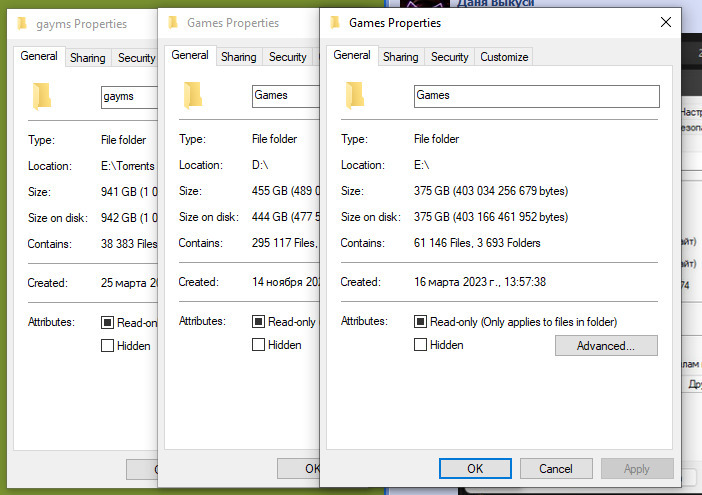The width and height of the screenshot is (702, 495).
Task: Select General tab in the D:\ Games Properties window
Action: [190, 55]
